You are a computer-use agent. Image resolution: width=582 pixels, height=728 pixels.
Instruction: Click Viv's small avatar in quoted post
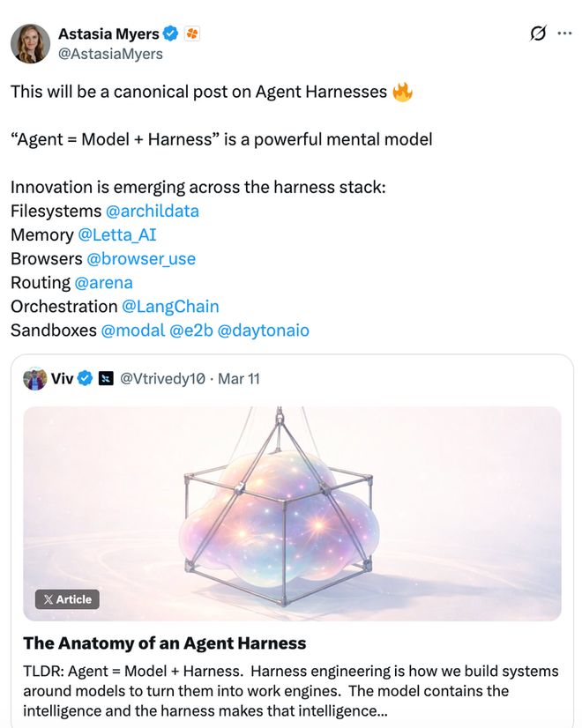click(x=34, y=379)
